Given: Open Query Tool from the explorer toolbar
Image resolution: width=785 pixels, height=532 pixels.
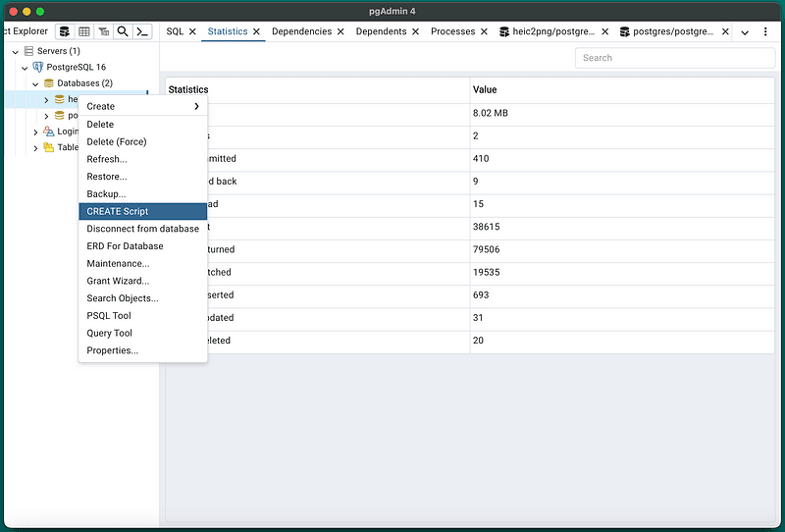Looking at the screenshot, I should [65, 31].
